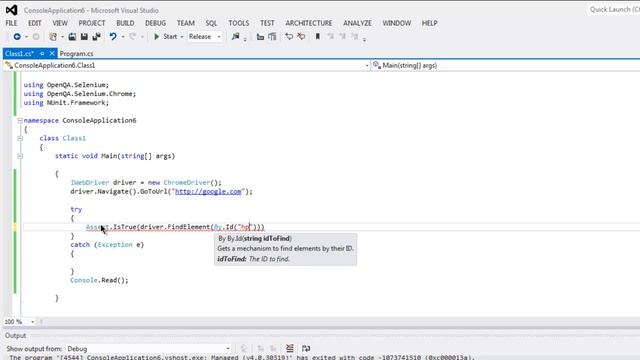Click the next bookmark icon

coord(343,37)
